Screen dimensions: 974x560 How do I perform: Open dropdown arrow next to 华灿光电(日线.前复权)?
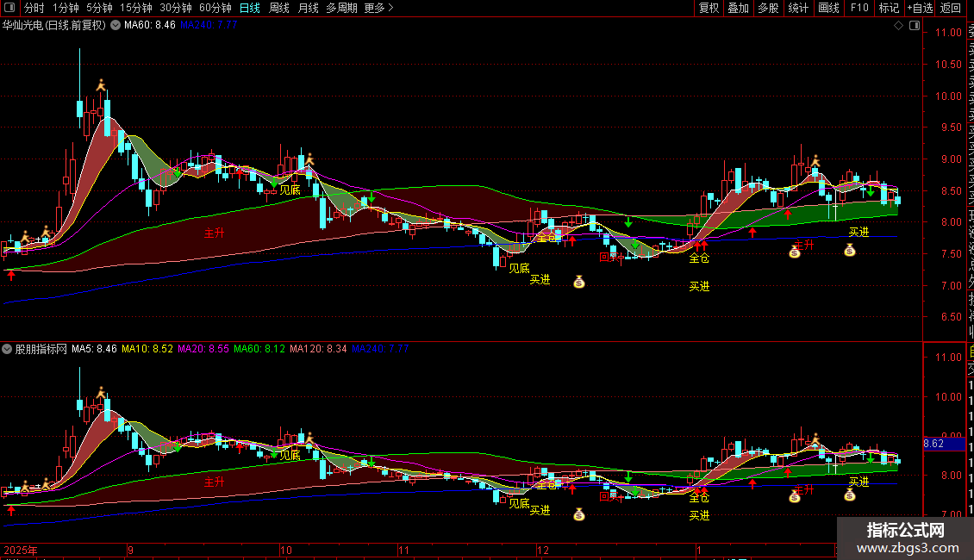116,26
